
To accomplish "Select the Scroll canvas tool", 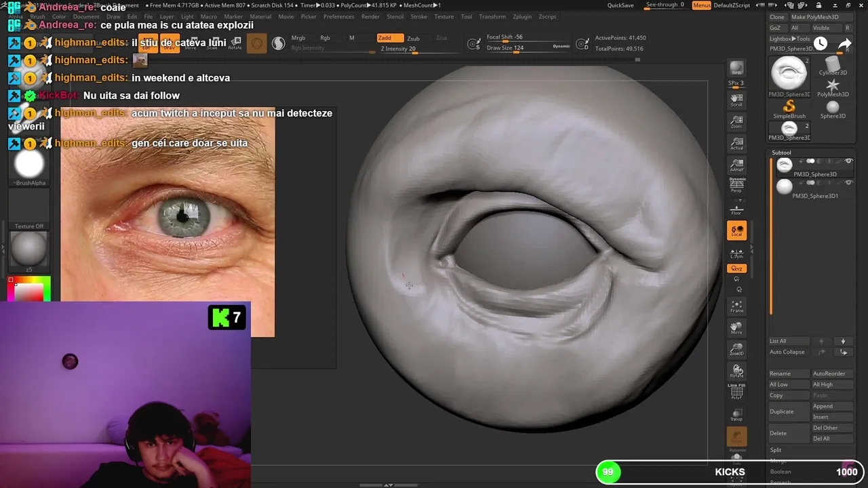I will tap(736, 100).
